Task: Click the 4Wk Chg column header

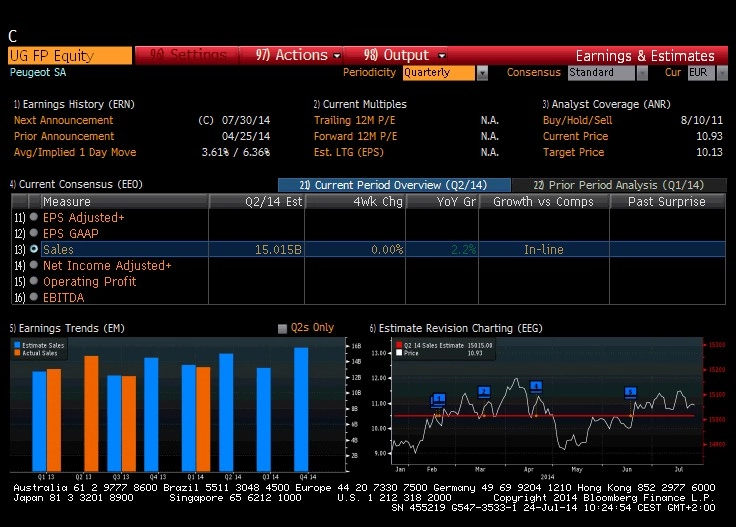Action: pyautogui.click(x=355, y=201)
